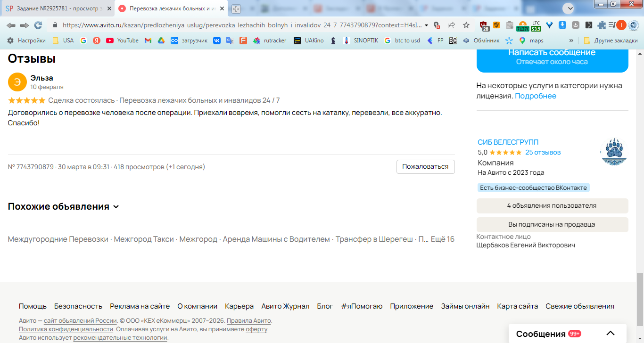Open the SINOPTIK bookmark
The image size is (644, 343).
point(360,41)
